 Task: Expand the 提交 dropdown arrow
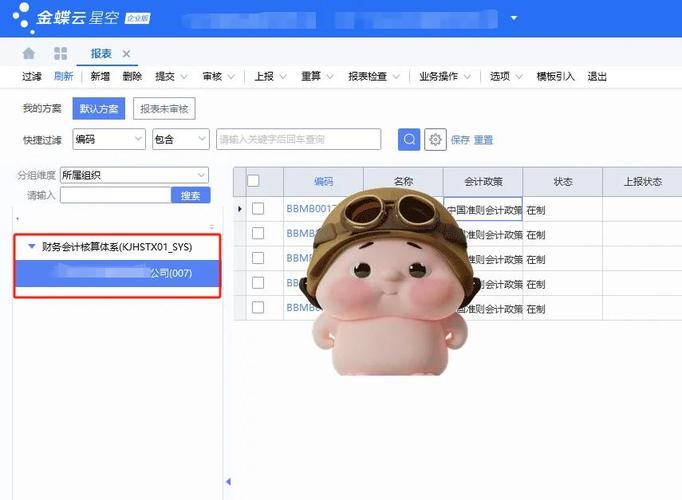[x=184, y=77]
